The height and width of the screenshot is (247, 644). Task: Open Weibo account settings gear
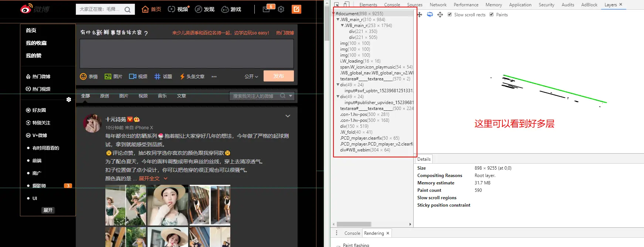coord(281,9)
